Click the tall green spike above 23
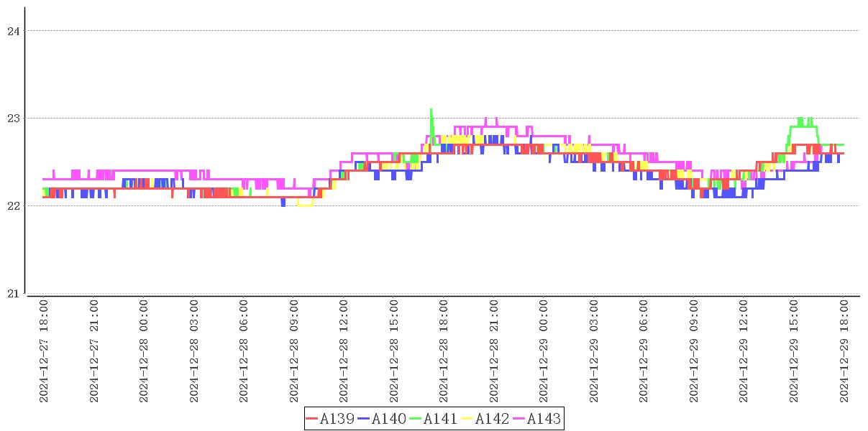Viewport: 868px width, 431px height. click(431, 111)
